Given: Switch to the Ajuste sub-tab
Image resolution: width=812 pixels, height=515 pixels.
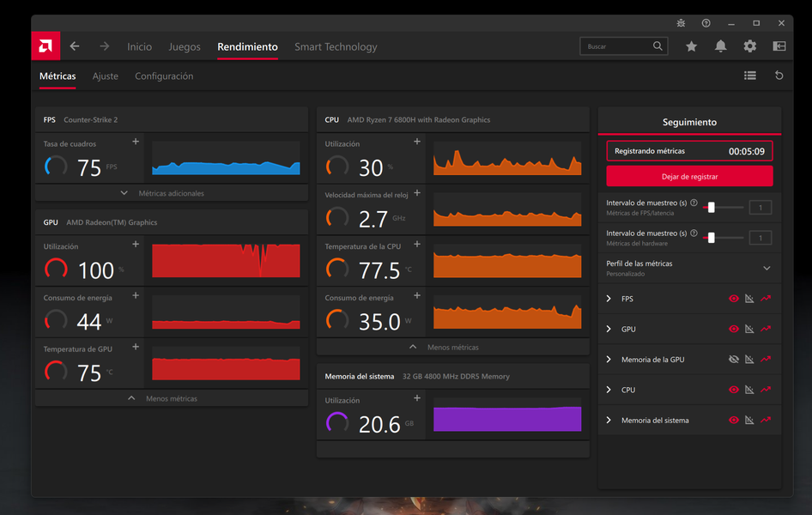Looking at the screenshot, I should (106, 76).
